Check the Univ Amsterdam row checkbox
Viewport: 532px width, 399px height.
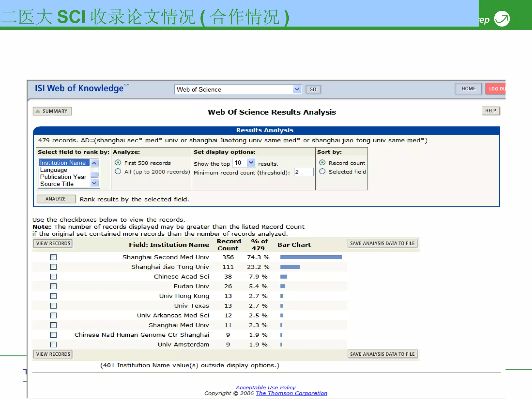54,344
